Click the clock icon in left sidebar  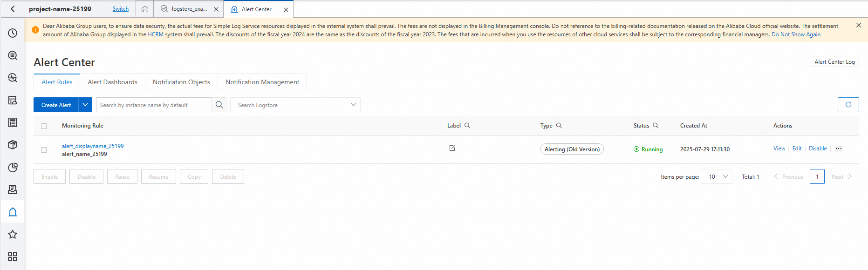[x=13, y=33]
